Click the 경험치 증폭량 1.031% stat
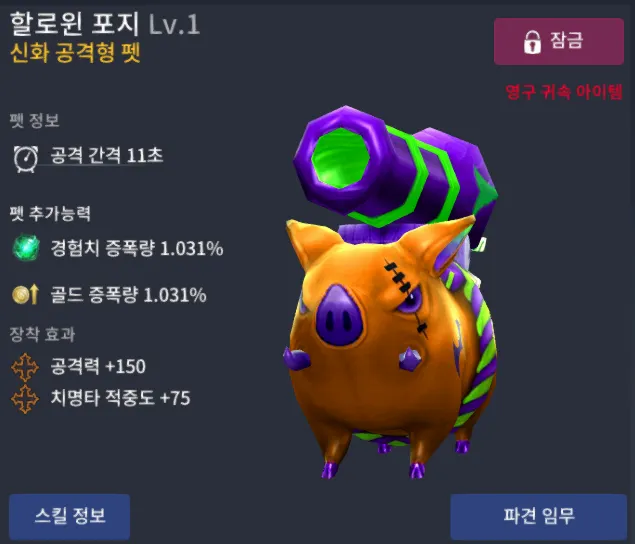Screen dimensions: 635x544 [x=137, y=248]
